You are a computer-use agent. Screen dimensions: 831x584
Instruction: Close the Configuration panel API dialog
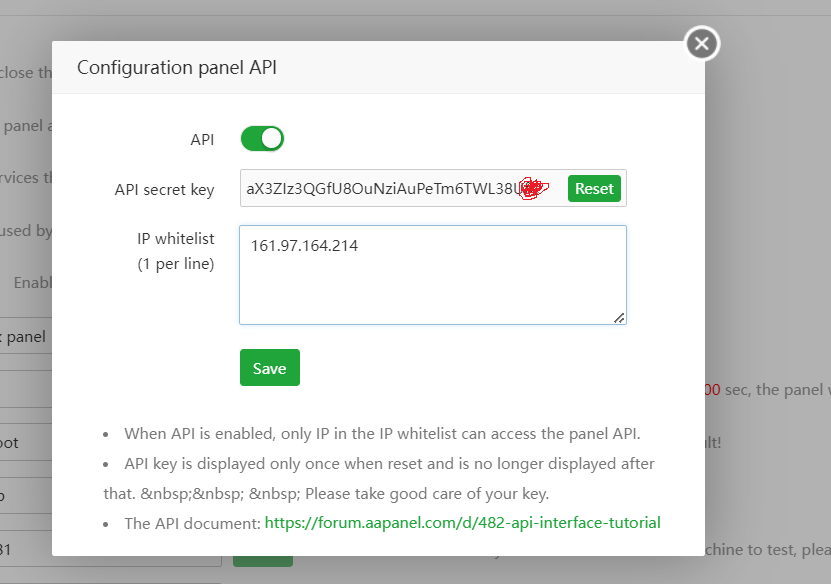pos(702,44)
